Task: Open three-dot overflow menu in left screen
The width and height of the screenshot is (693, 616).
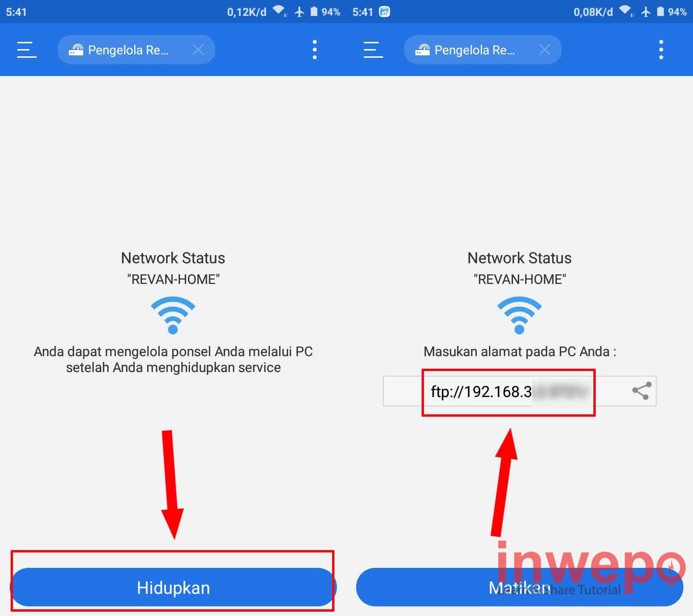Action: [315, 50]
